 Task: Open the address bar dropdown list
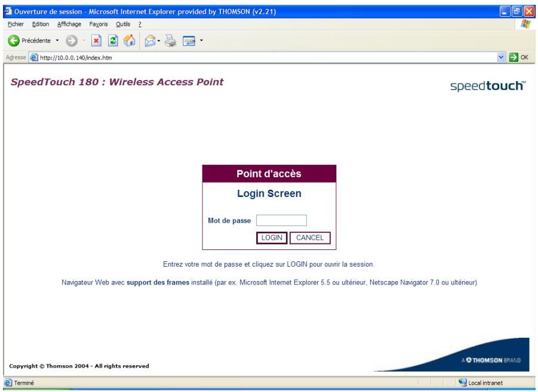click(501, 57)
